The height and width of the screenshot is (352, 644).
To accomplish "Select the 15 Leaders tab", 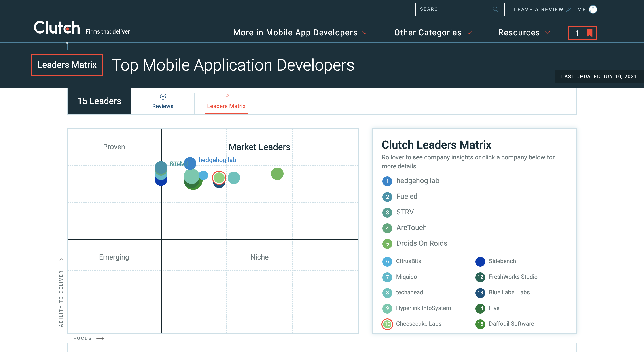I will (x=99, y=101).
